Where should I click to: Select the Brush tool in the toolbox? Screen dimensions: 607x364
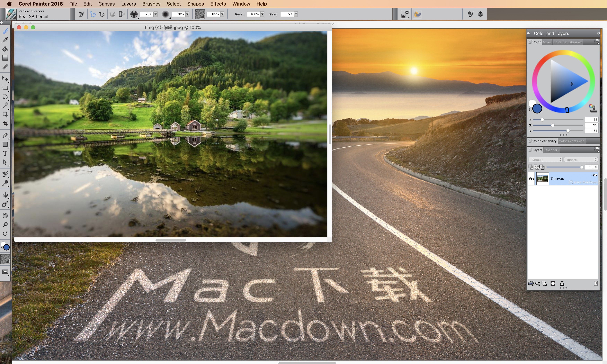coord(5,31)
